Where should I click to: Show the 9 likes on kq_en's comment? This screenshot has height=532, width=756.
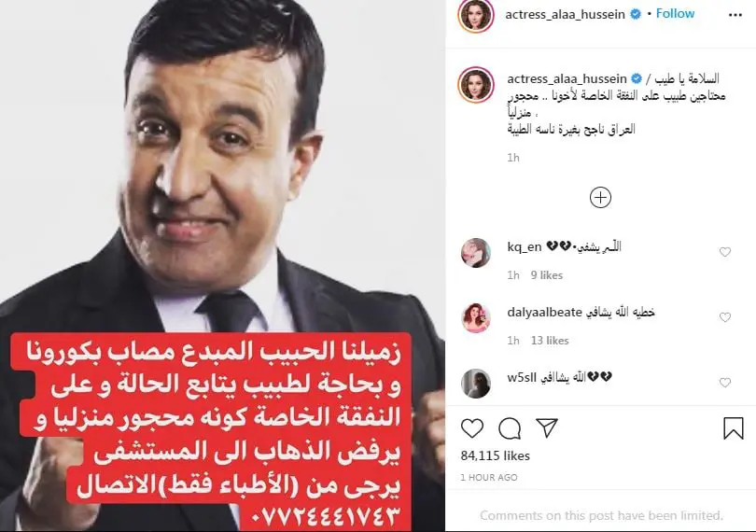pos(547,275)
